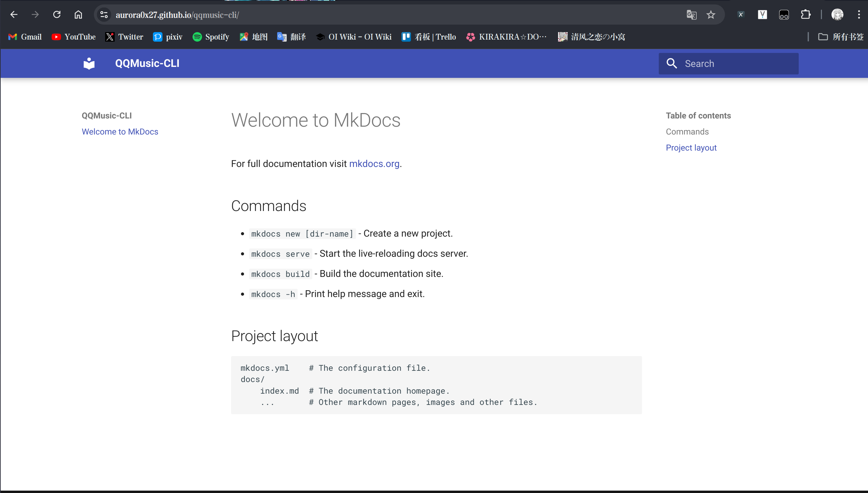The image size is (868, 493).
Task: Open the pixiv bookmark
Action: pos(168,37)
